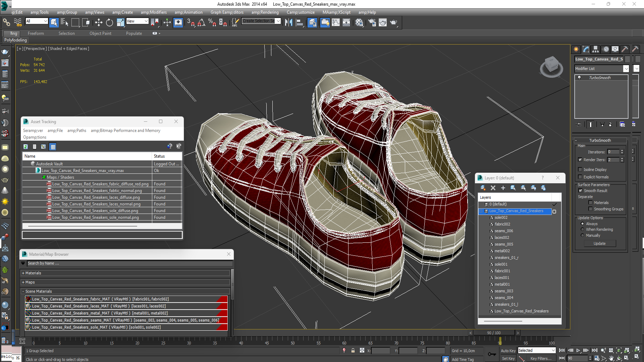This screenshot has height=362, width=644.
Task: Enable the Render Iters checkbox
Action: [580, 160]
